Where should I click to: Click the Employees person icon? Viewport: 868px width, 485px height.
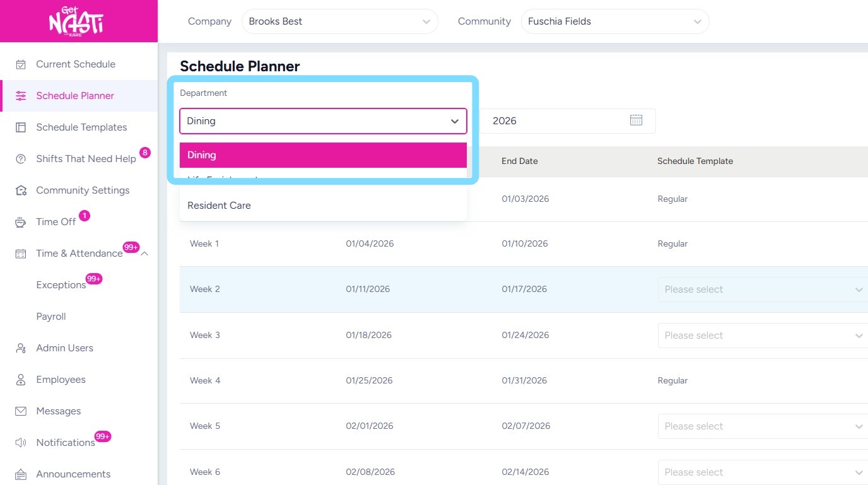click(21, 380)
